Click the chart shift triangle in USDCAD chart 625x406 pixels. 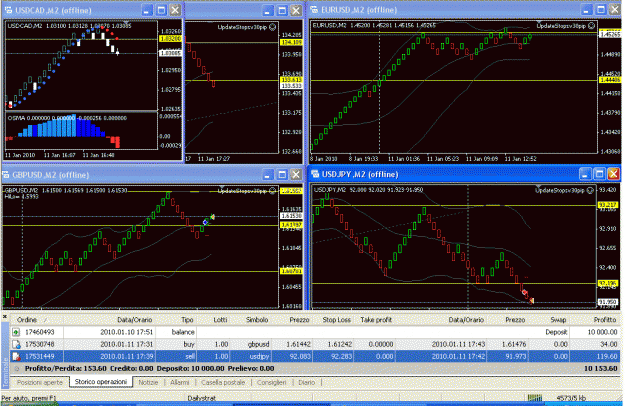click(126, 22)
